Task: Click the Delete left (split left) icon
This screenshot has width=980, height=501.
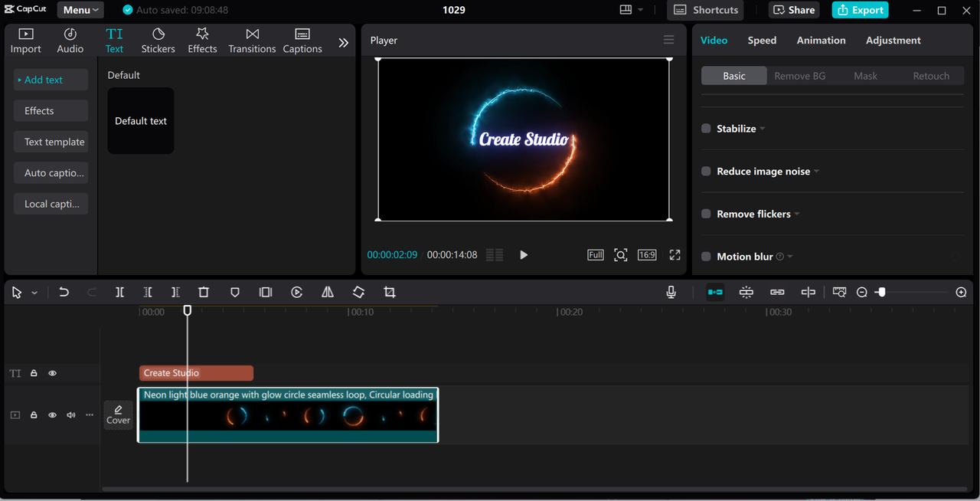Action: (x=148, y=292)
